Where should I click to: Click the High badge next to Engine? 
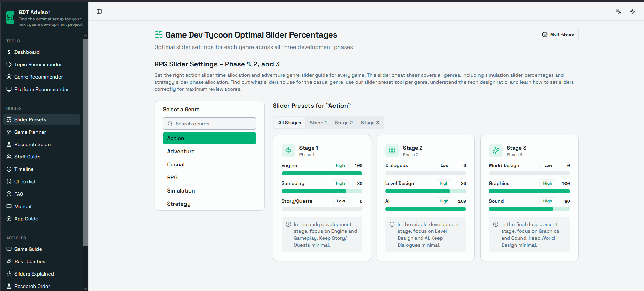click(340, 165)
